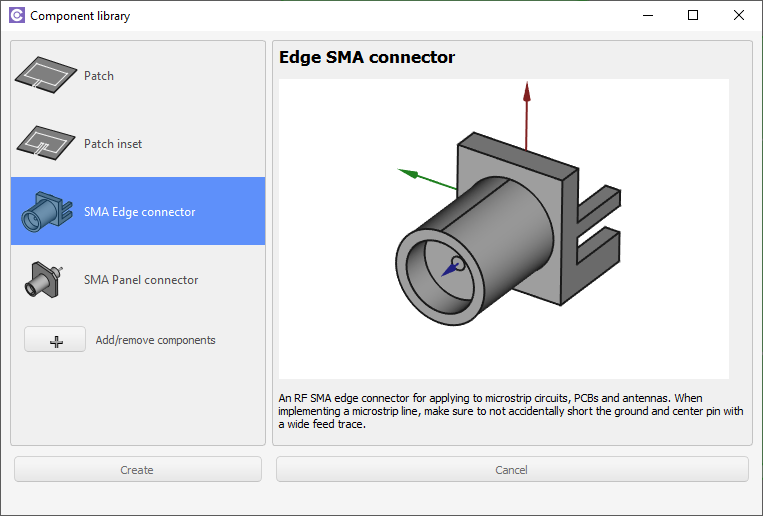Image resolution: width=763 pixels, height=516 pixels.
Task: Click the Create button
Action: tap(138, 469)
